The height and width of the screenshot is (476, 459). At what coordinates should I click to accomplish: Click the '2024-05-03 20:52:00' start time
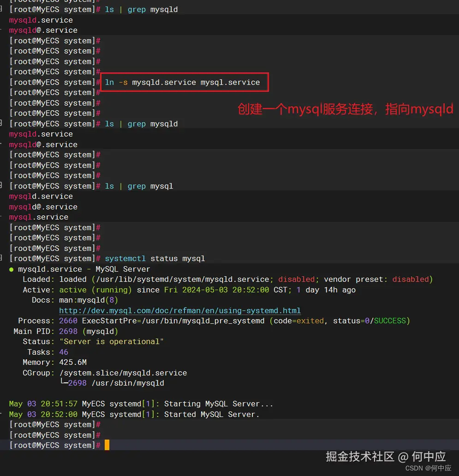click(226, 290)
